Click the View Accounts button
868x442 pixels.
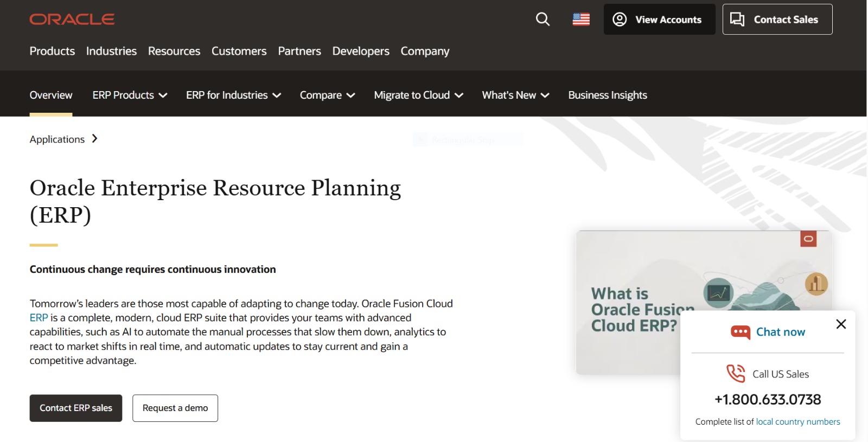[x=659, y=20]
